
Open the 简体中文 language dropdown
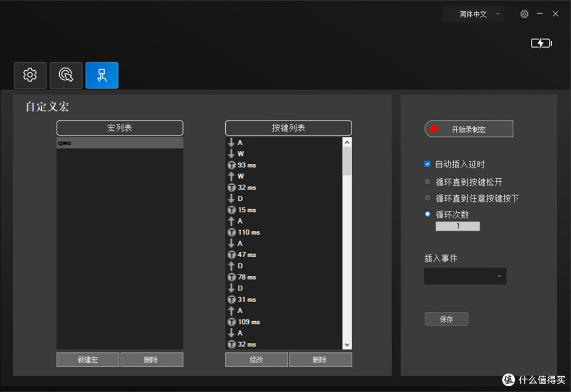[473, 14]
